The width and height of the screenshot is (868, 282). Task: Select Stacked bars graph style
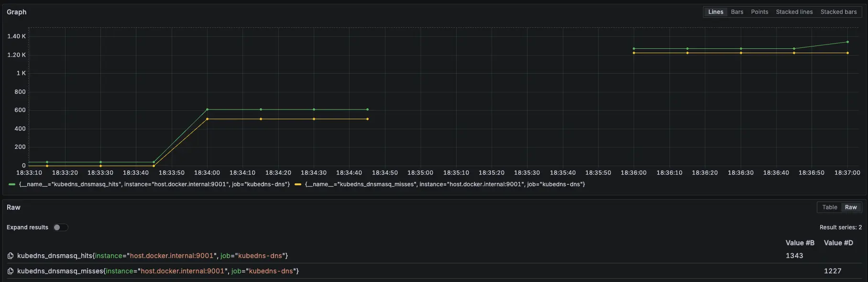[838, 12]
